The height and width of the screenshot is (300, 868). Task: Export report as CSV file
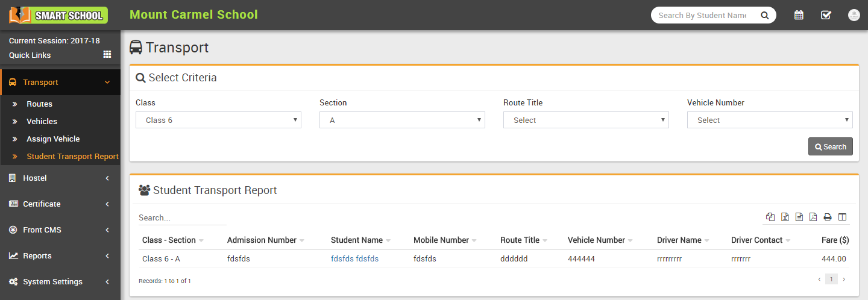coord(799,217)
